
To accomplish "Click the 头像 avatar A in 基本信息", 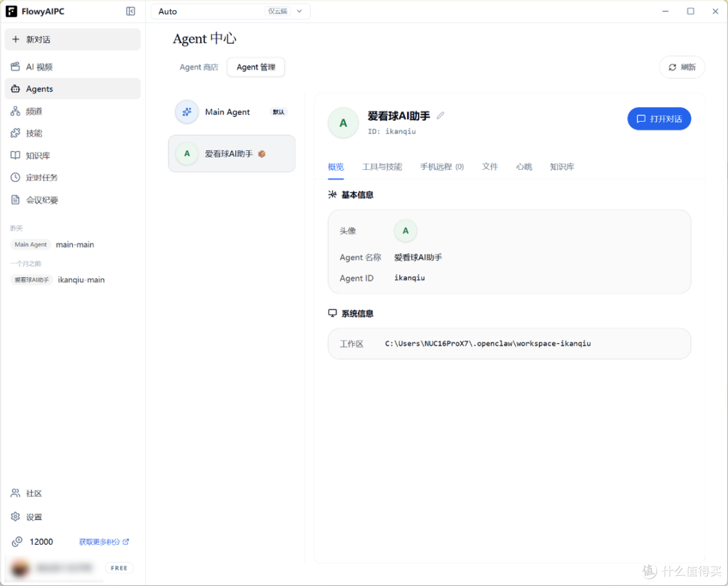I will (405, 231).
